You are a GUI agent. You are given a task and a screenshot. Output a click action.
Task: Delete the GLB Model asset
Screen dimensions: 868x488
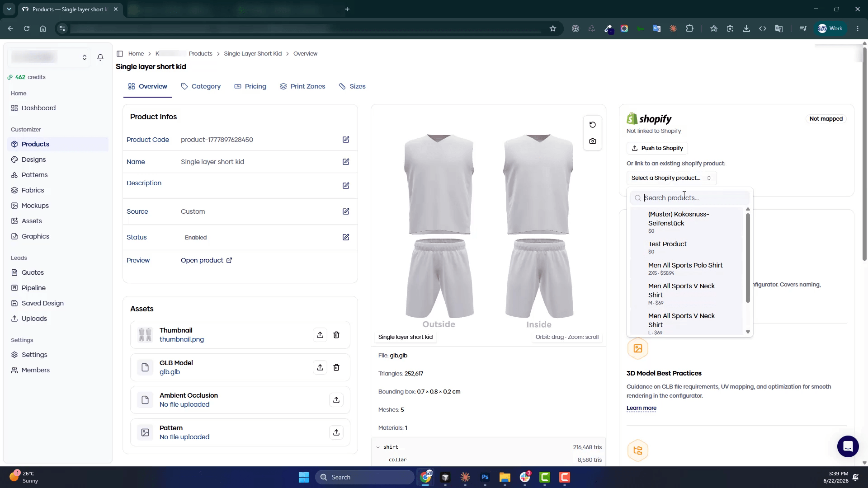(336, 367)
